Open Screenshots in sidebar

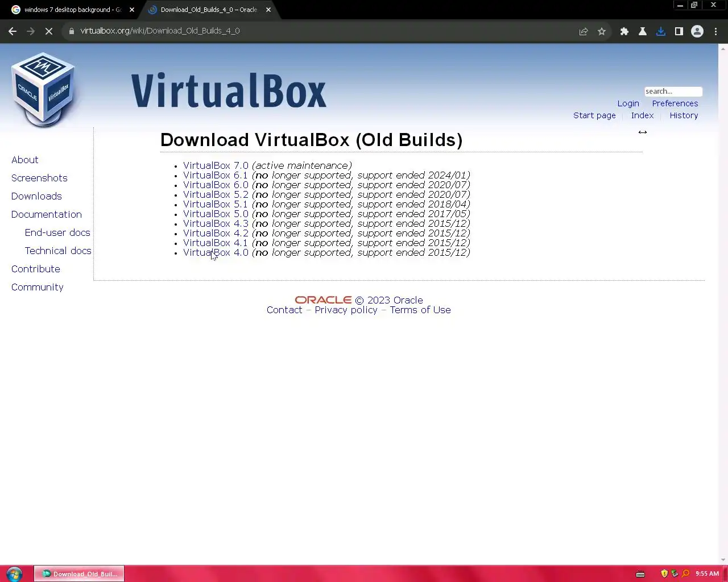pyautogui.click(x=39, y=178)
